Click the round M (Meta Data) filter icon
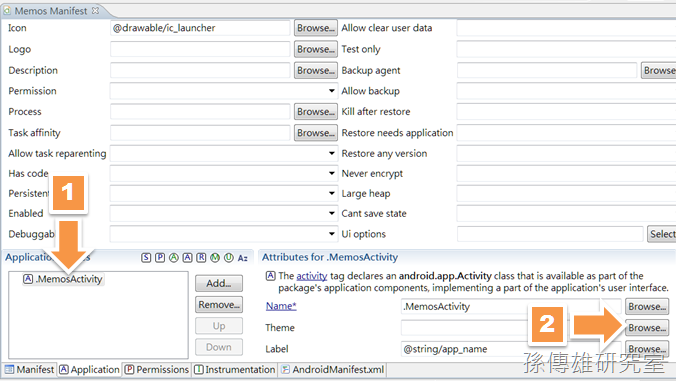The width and height of the screenshot is (676, 381). (215, 258)
